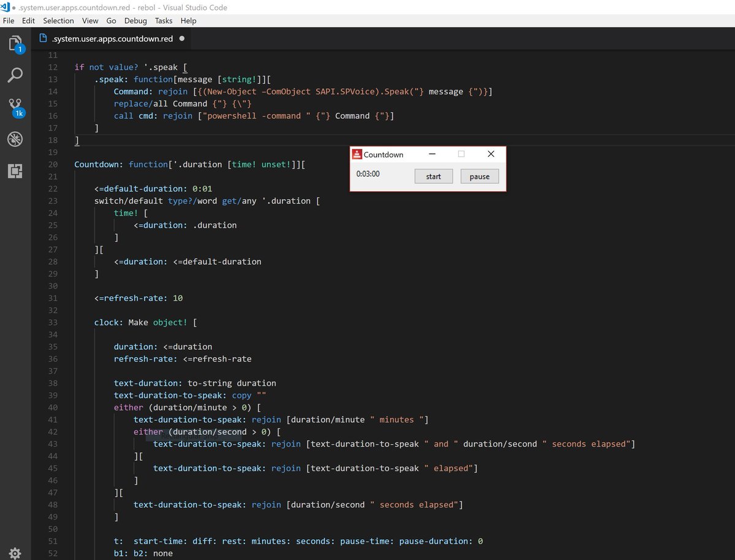Open the Debug view in activity bar

(15, 139)
